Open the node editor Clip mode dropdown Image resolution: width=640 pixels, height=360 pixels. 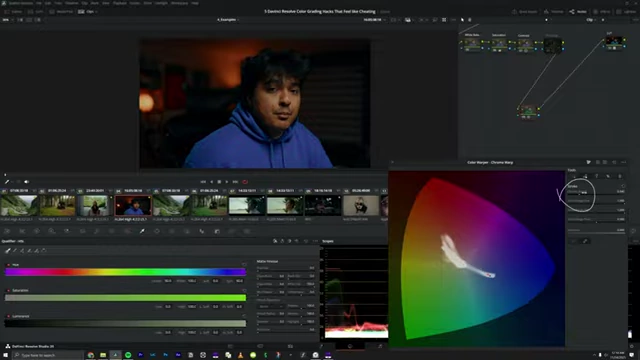tap(591, 20)
